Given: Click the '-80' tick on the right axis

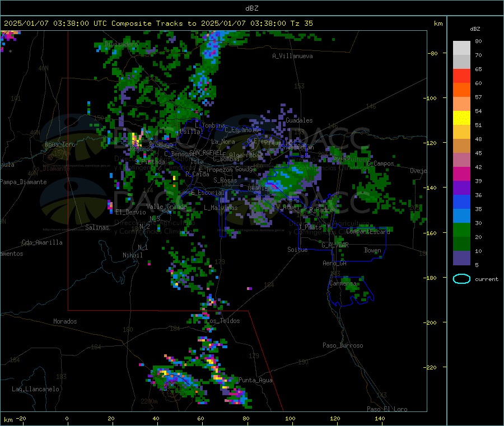Looking at the screenshot, I should pyautogui.click(x=432, y=53).
